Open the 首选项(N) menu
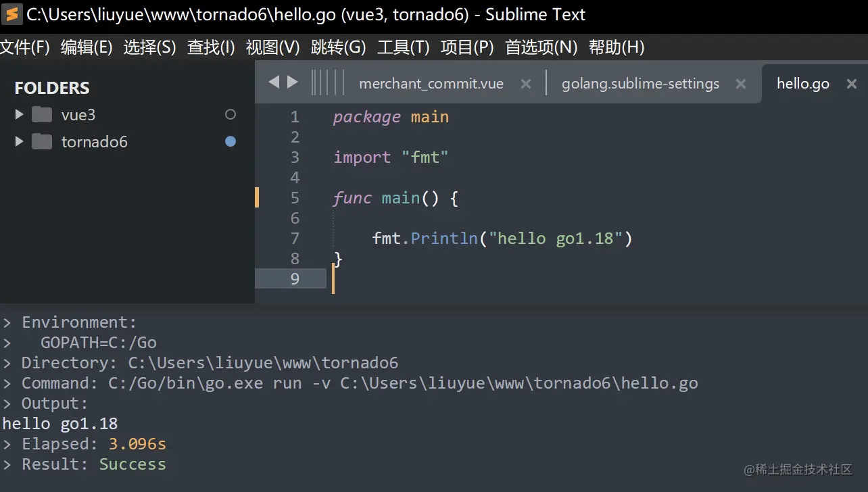Image resolution: width=868 pixels, height=492 pixels. pyautogui.click(x=541, y=47)
